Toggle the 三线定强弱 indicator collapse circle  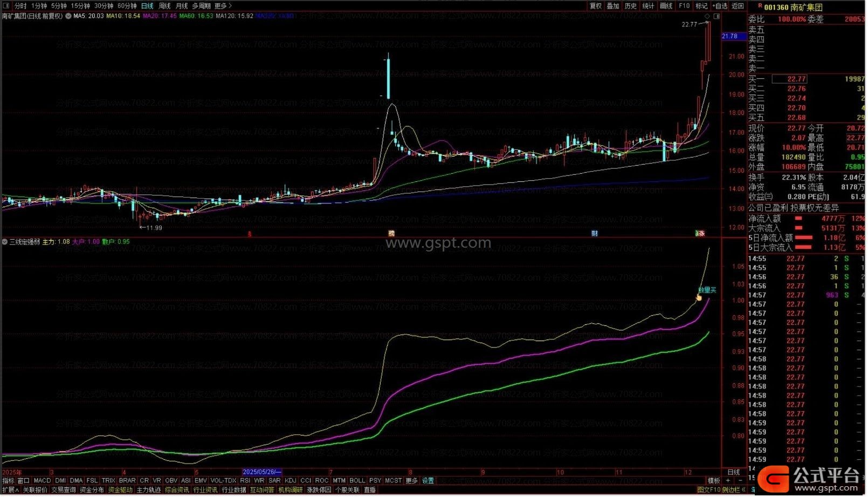pyautogui.click(x=5, y=242)
